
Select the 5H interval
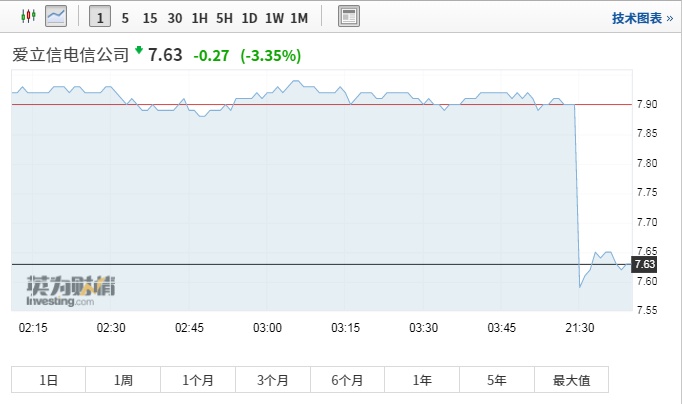click(224, 17)
